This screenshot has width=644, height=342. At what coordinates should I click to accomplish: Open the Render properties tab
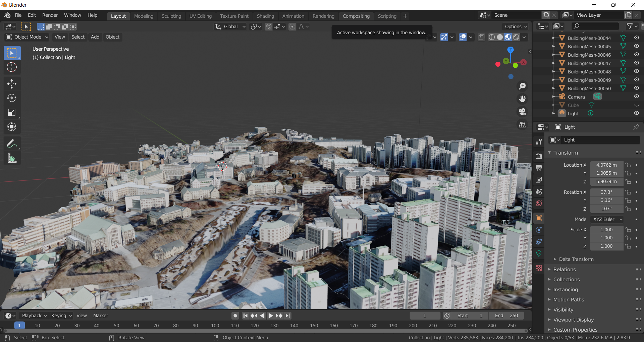(539, 156)
